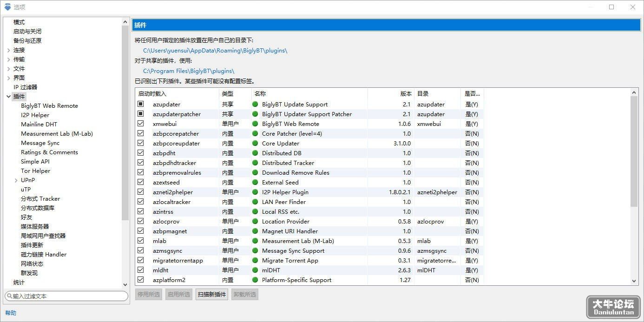Image resolution: width=644 pixels, height=322 pixels.
Task: Expand the 连接 tree node
Action: pyautogui.click(x=9, y=50)
